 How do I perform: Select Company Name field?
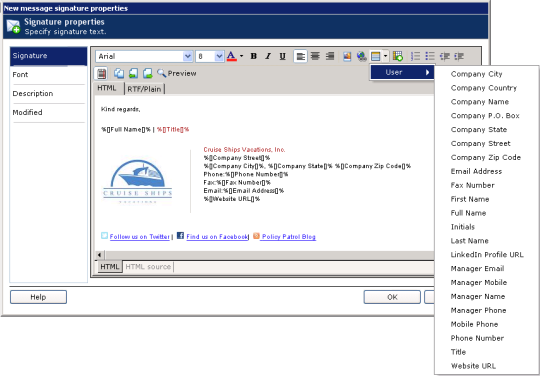point(480,102)
